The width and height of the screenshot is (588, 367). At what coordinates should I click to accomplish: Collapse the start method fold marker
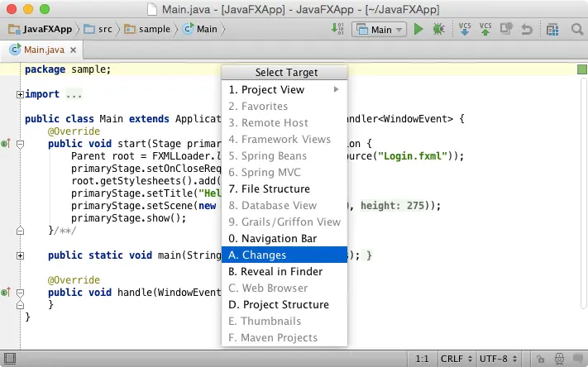pyautogui.click(x=20, y=144)
